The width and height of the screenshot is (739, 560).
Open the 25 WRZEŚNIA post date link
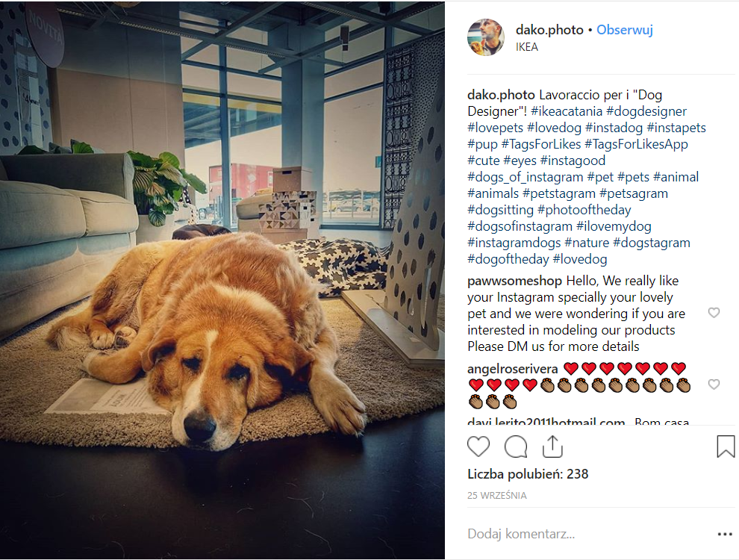click(496, 496)
